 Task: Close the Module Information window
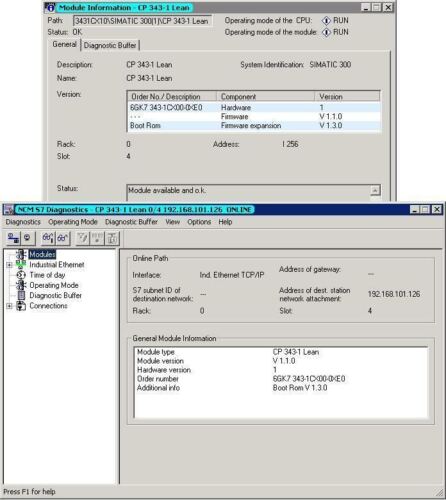coord(388,7)
